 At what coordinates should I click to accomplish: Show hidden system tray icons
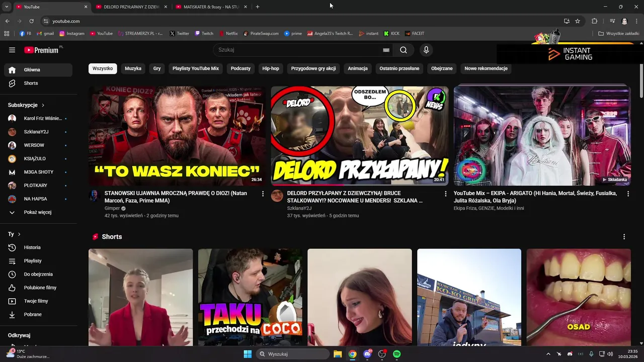pos(548,354)
